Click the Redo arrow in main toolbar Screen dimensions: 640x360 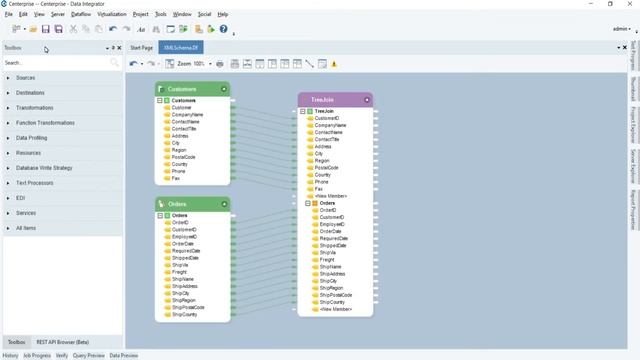(127, 29)
